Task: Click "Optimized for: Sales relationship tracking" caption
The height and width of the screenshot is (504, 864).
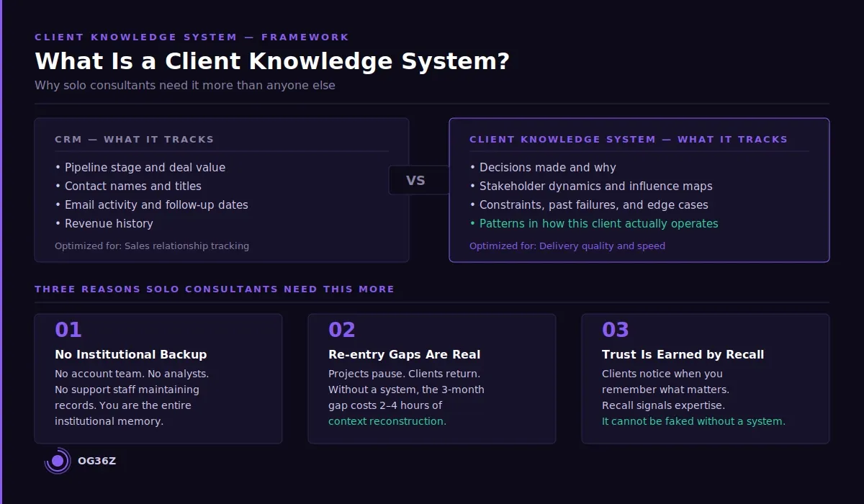Action: coord(151,246)
